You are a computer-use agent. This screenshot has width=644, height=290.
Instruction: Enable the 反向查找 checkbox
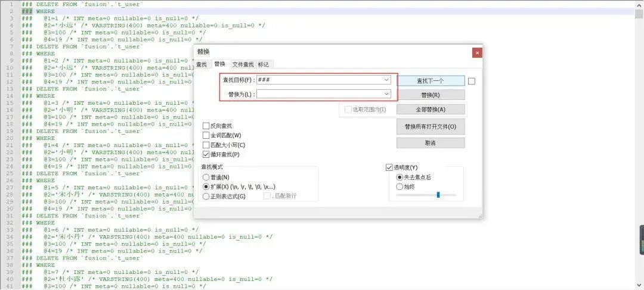206,126
